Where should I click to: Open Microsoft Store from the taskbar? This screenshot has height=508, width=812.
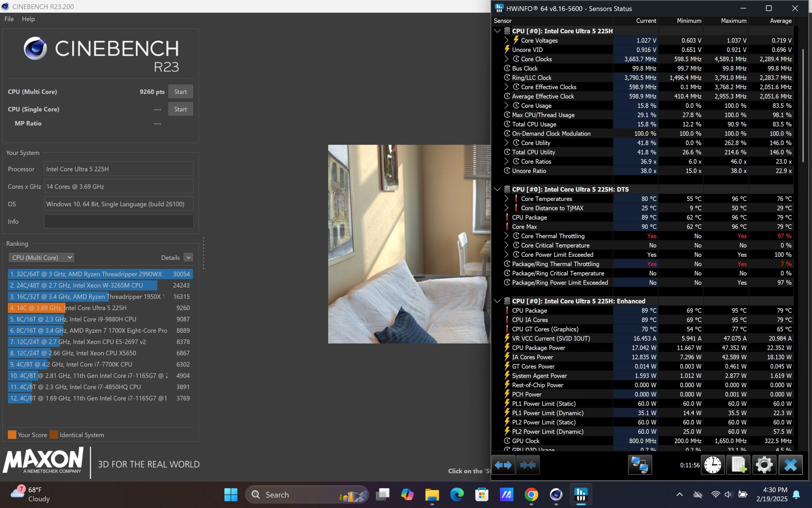(x=481, y=495)
